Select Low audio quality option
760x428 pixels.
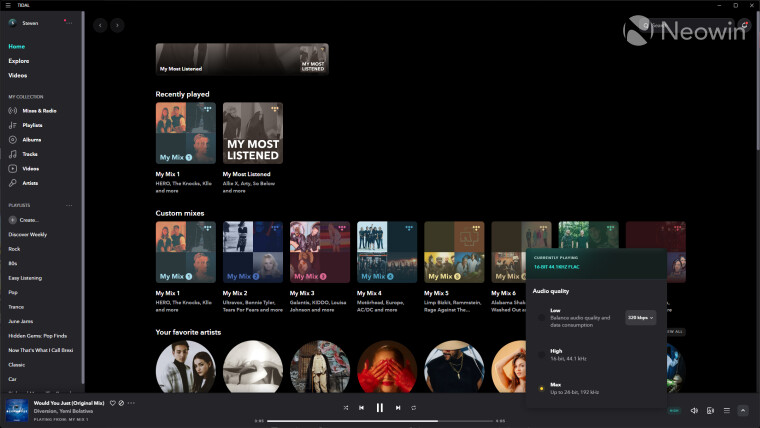pos(541,318)
